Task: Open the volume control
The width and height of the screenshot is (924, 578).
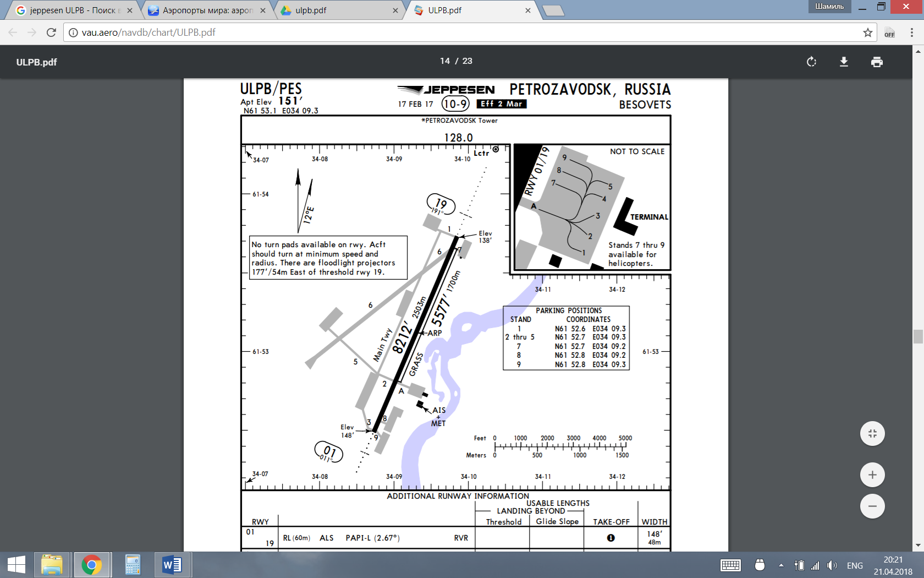Action: coord(832,565)
